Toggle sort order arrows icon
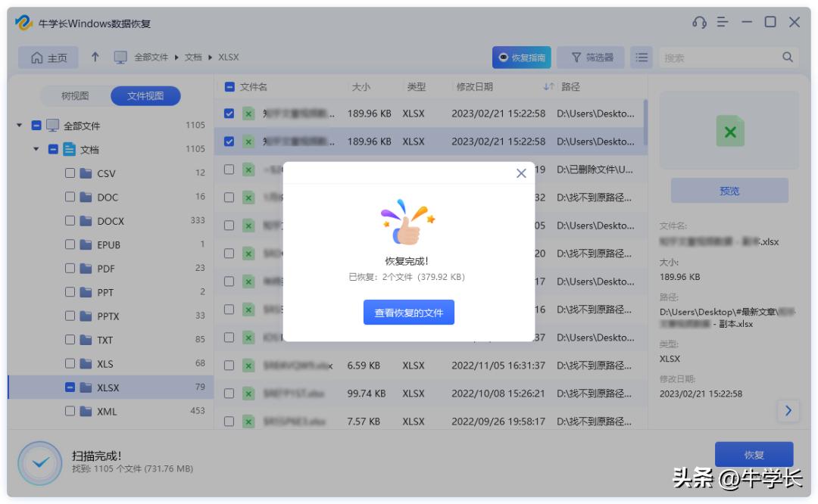The image size is (818, 504). (x=548, y=86)
